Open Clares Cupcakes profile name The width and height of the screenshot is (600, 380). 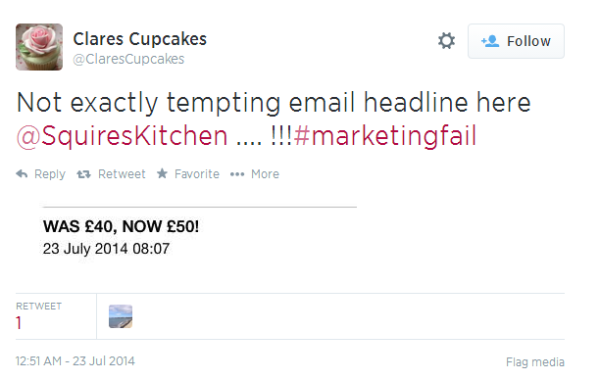(140, 39)
